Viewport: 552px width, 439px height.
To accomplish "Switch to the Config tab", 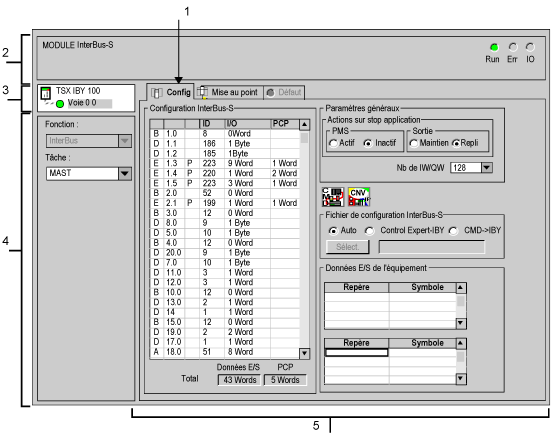I will pyautogui.click(x=171, y=92).
